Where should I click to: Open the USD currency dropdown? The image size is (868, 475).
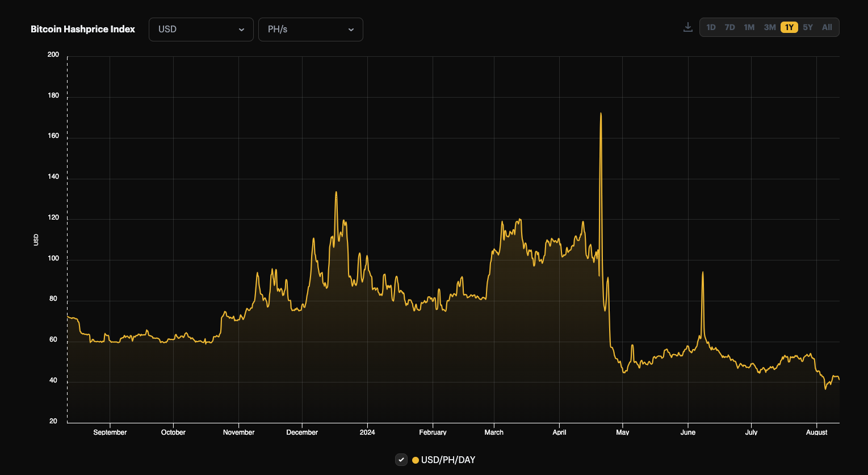point(201,29)
